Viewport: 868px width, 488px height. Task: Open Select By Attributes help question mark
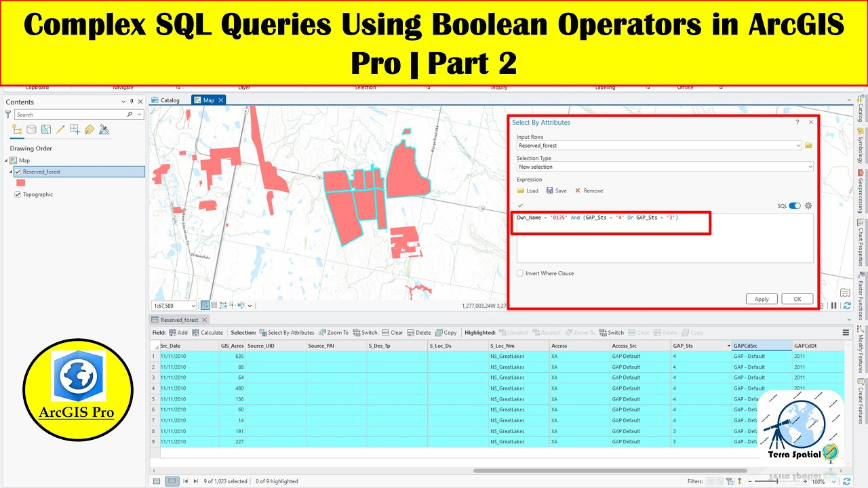(x=797, y=123)
